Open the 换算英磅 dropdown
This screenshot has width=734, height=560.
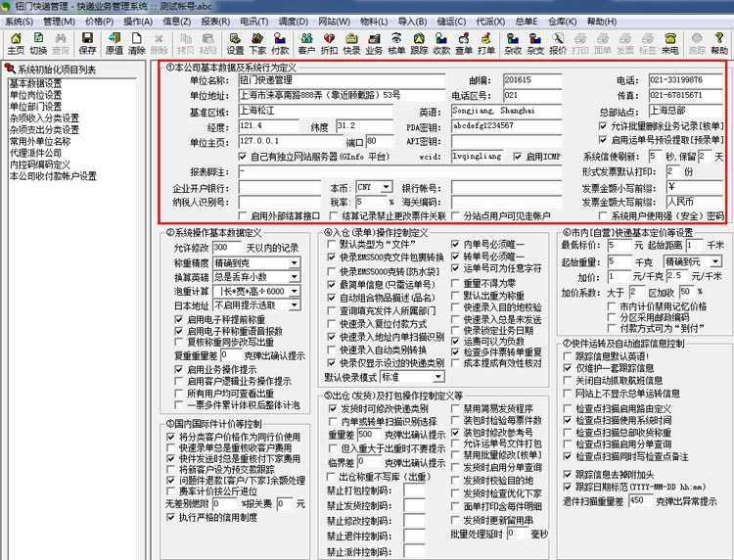[x=294, y=277]
